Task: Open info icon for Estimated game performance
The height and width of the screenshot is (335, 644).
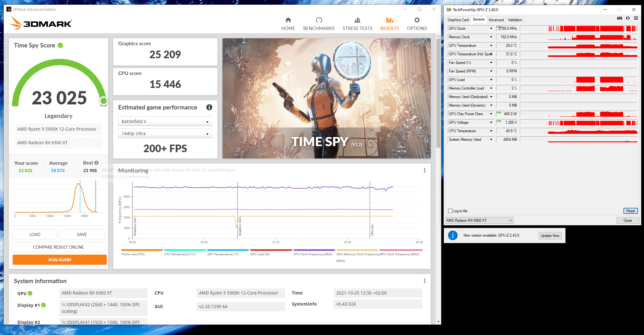Action: pyautogui.click(x=209, y=107)
